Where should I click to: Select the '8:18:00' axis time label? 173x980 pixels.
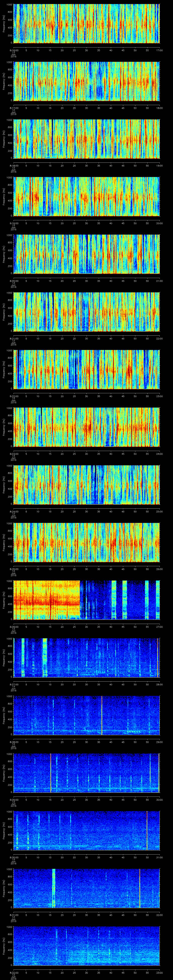pos(14,165)
